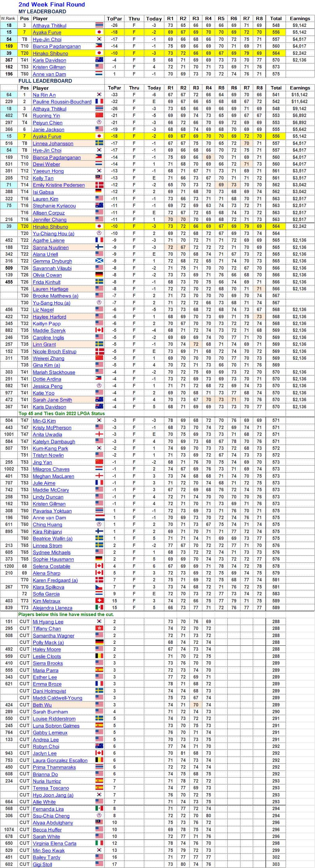Click Czech flag beside Klara Spilkova
The image size is (315, 868).
pyautogui.click(x=99, y=587)
